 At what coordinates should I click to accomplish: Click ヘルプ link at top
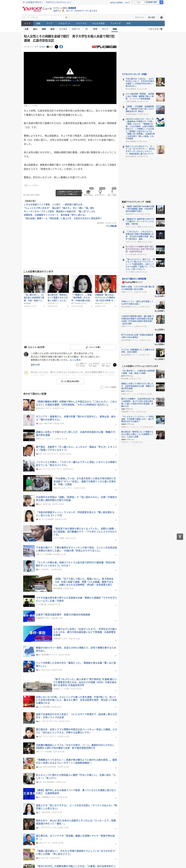coord(127,2)
